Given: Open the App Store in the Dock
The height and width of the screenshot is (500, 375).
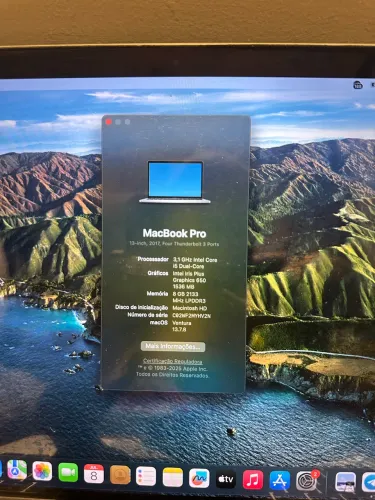Looking at the screenshot, I should tap(279, 481).
